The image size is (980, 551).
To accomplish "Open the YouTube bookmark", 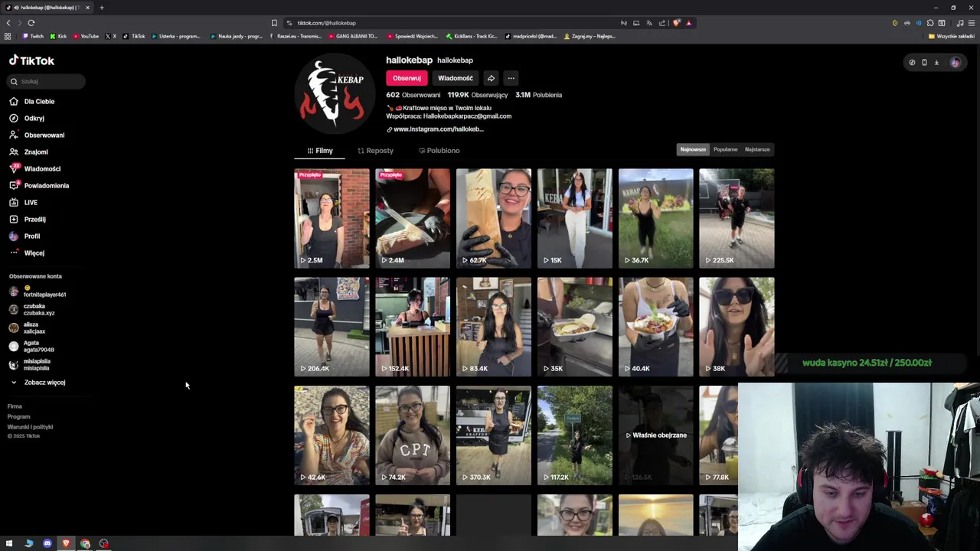I will pyautogui.click(x=86, y=36).
